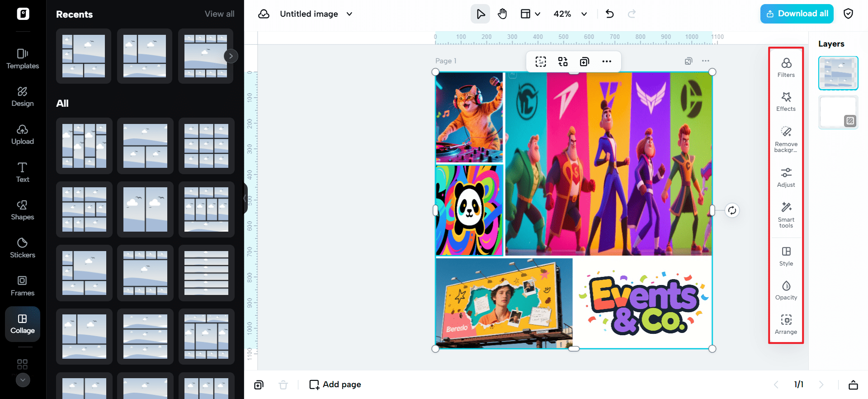
Task: Open Opacity control
Action: tap(786, 290)
